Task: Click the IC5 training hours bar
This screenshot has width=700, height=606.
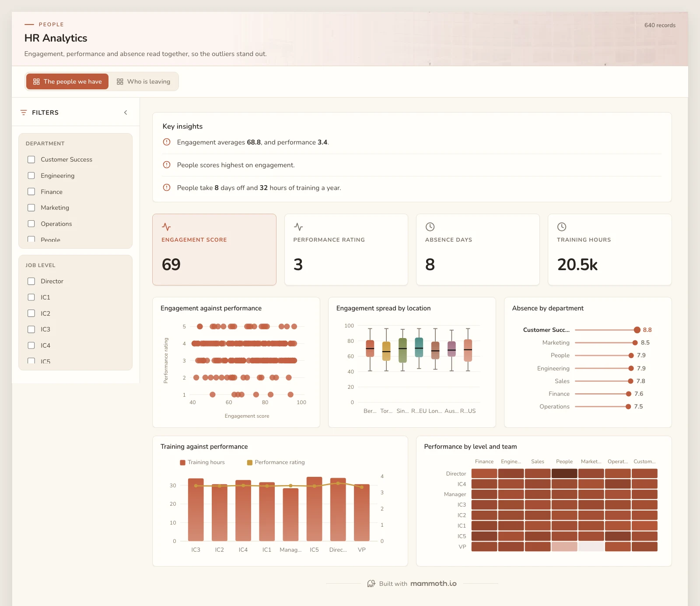Action: point(314,509)
